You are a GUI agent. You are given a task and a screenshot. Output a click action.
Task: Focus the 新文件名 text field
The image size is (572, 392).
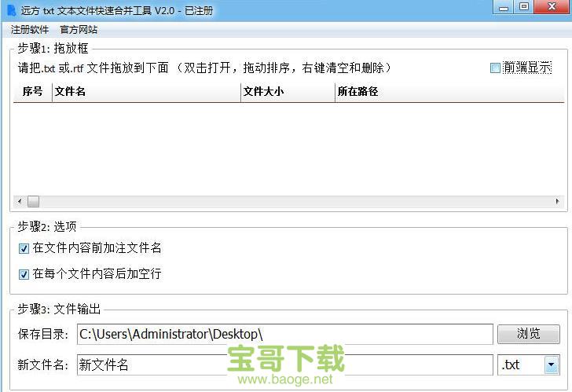(x=284, y=365)
